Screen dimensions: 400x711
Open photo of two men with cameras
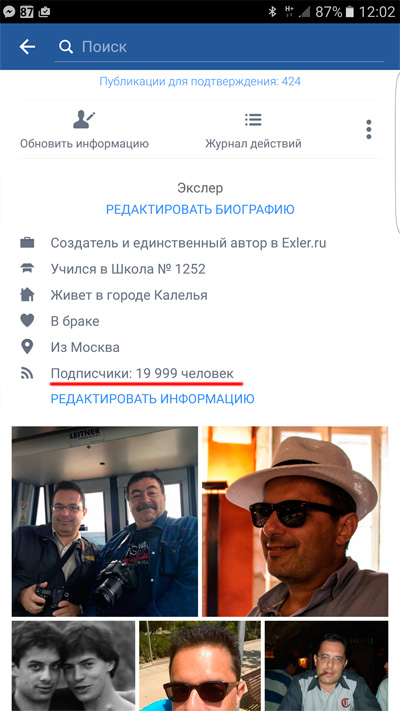click(105, 521)
